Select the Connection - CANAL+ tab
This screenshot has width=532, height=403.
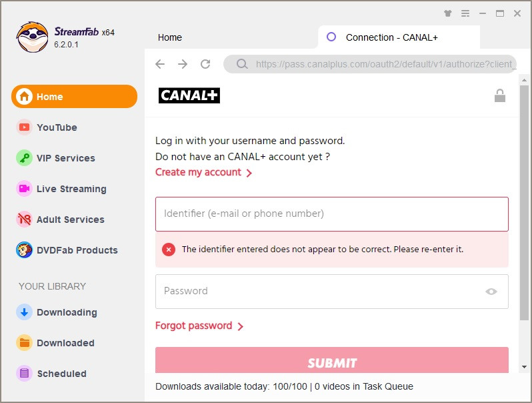[x=391, y=38]
